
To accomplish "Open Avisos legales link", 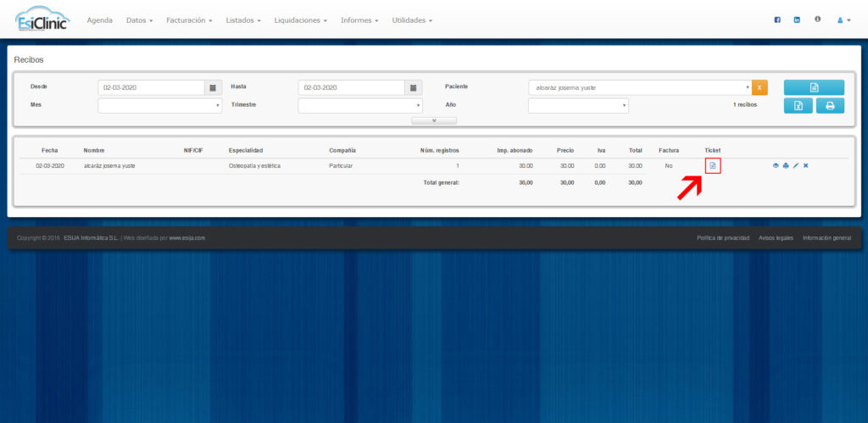I will point(776,238).
